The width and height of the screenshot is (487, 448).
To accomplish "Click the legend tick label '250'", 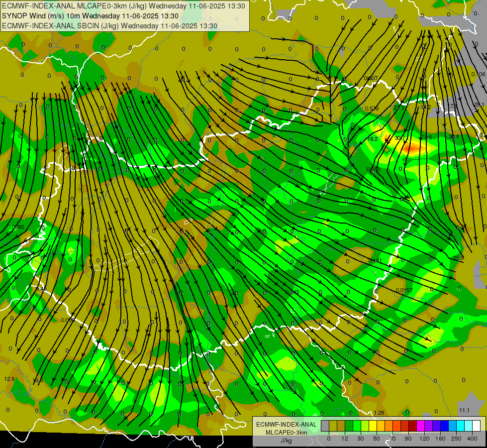I will point(456,439).
